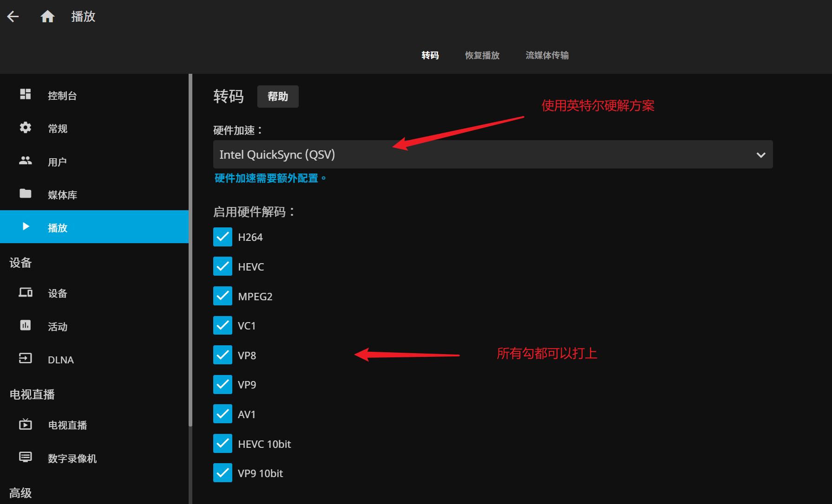Open the 流媒体传输 tab
This screenshot has height=504, width=832.
pyautogui.click(x=547, y=55)
